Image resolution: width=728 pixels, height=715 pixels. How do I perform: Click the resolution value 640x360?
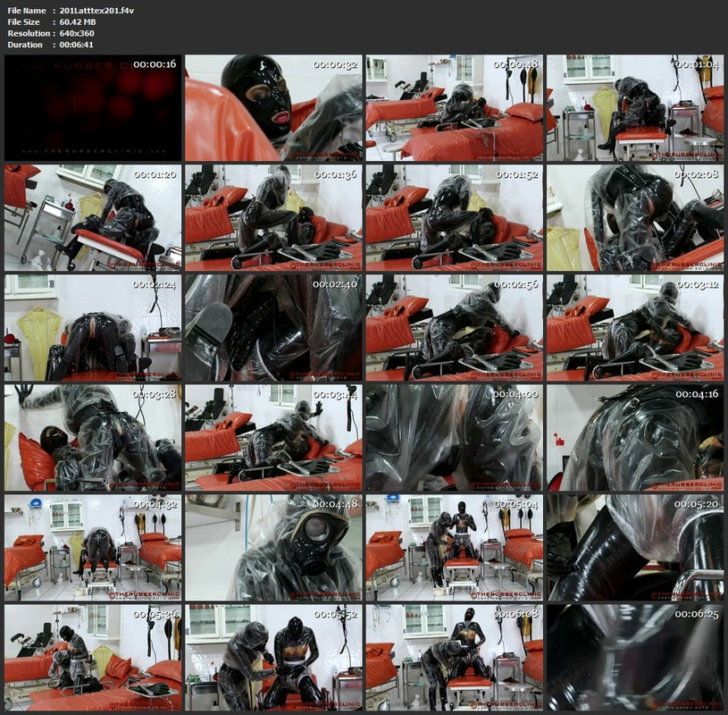[x=77, y=33]
